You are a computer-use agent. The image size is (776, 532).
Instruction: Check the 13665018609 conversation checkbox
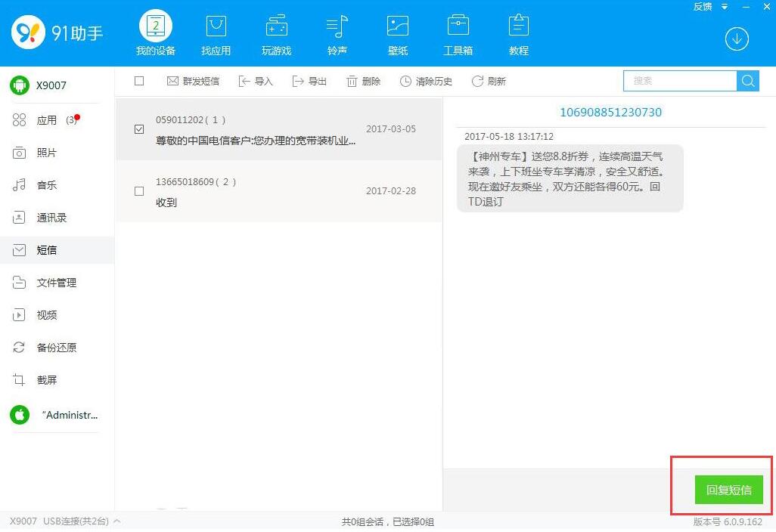(x=139, y=191)
